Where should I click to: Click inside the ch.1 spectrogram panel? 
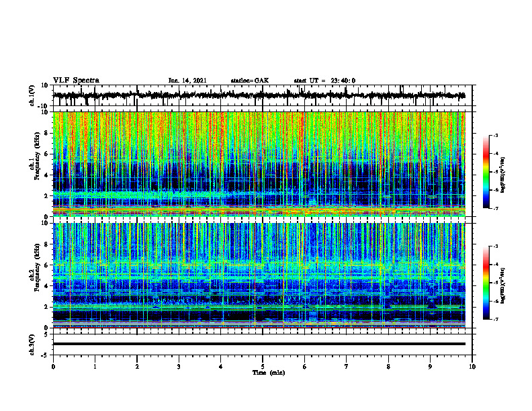[259, 164]
